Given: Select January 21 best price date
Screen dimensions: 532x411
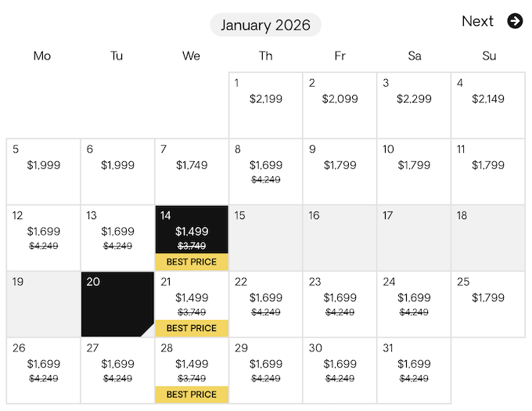Looking at the screenshot, I should click(x=192, y=305).
